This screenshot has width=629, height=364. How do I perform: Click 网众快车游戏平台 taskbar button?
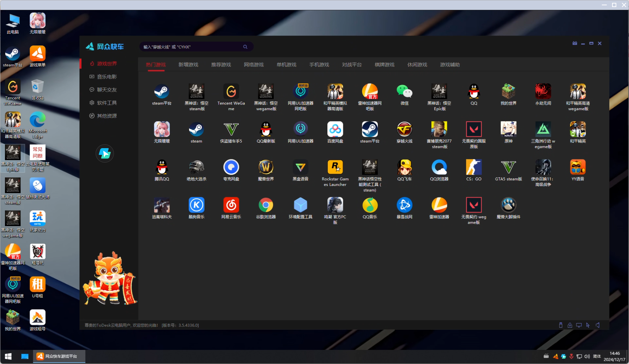[59, 356]
